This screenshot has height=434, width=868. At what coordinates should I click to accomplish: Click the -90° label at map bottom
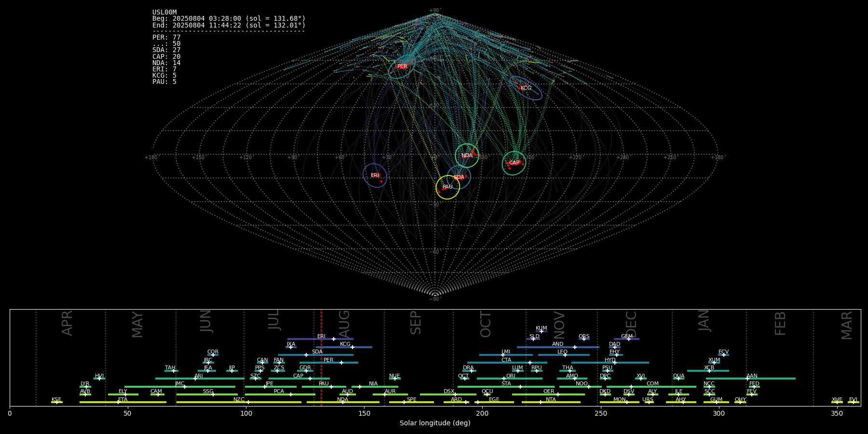point(435,299)
